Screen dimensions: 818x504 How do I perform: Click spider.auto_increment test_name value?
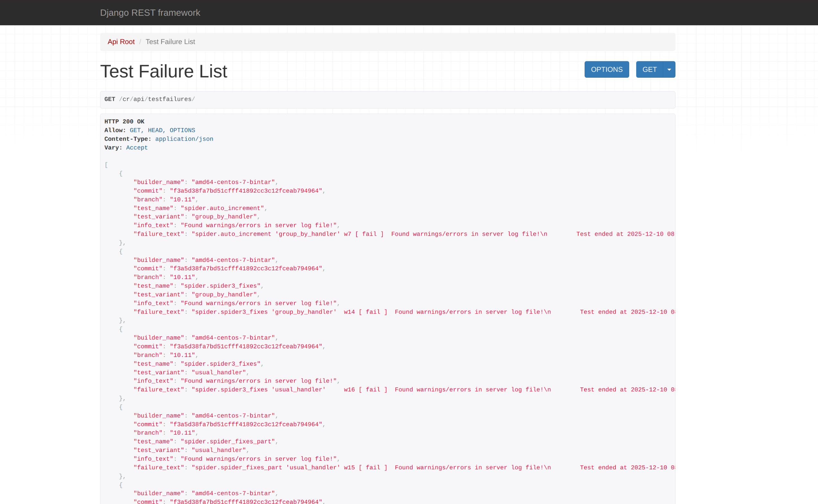222,208
